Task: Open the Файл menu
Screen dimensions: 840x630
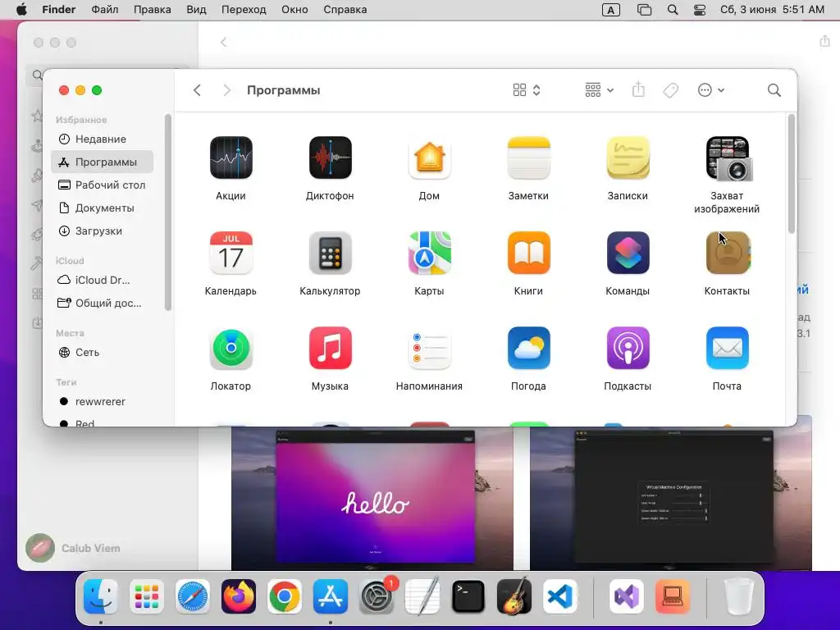Action: click(x=104, y=10)
